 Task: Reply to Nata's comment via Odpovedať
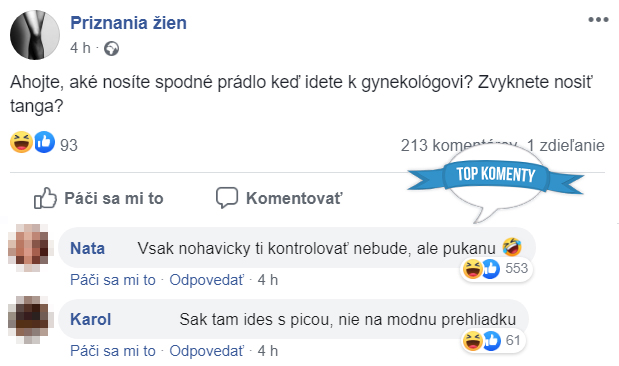[x=207, y=280]
